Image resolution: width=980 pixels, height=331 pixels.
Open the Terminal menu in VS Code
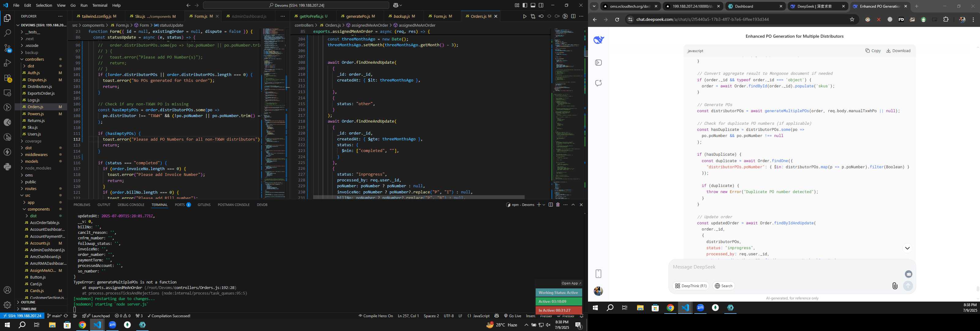(100, 5)
